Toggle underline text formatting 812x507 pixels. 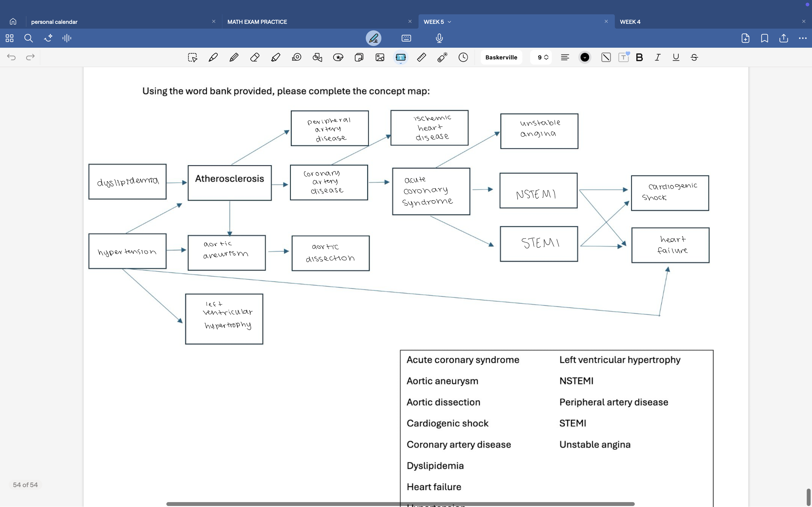pos(676,57)
